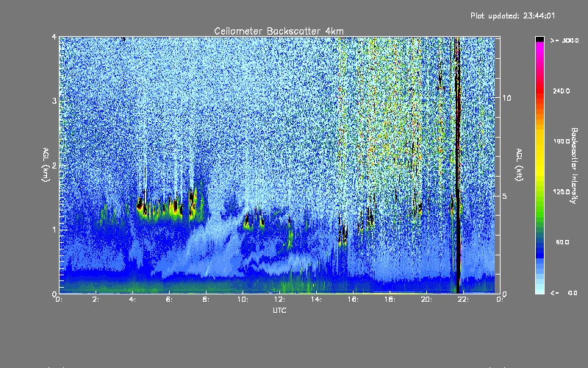Image resolution: width=588 pixels, height=368 pixels.
Task: Click the "240.0" colorbar label
Action: pos(562,91)
